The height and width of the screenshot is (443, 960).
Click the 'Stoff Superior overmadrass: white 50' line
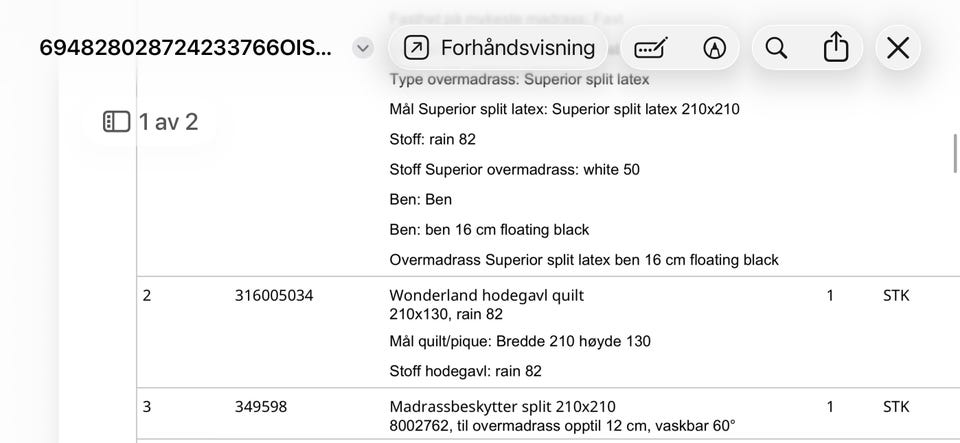tap(514, 170)
